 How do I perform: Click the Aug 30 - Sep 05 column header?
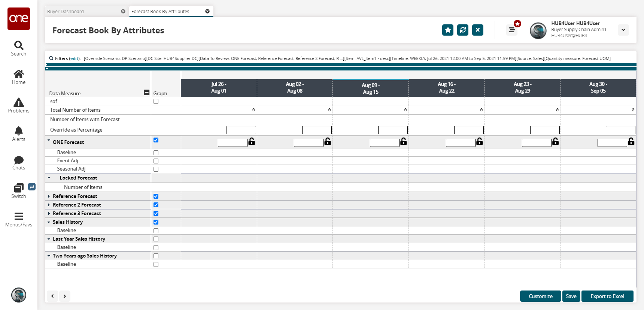point(598,88)
